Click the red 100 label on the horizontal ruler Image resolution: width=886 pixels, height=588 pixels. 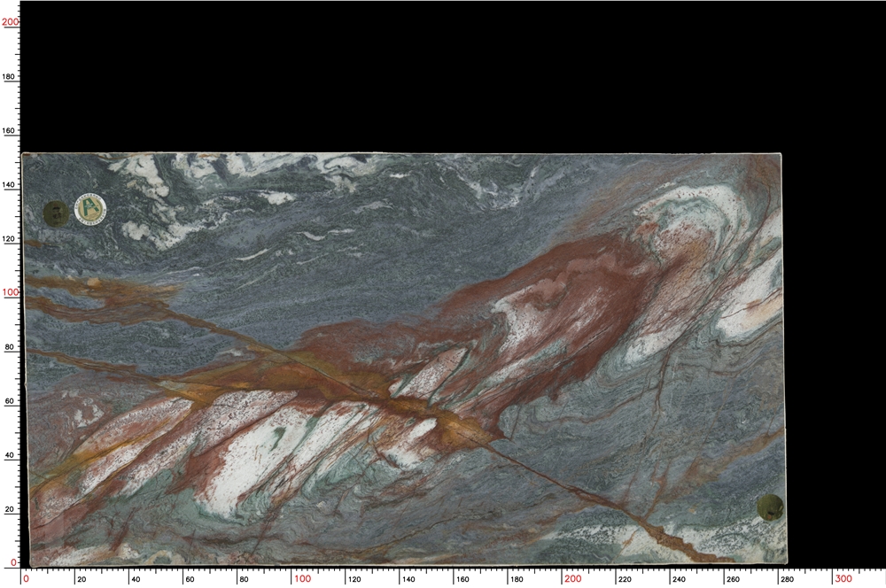(302, 578)
